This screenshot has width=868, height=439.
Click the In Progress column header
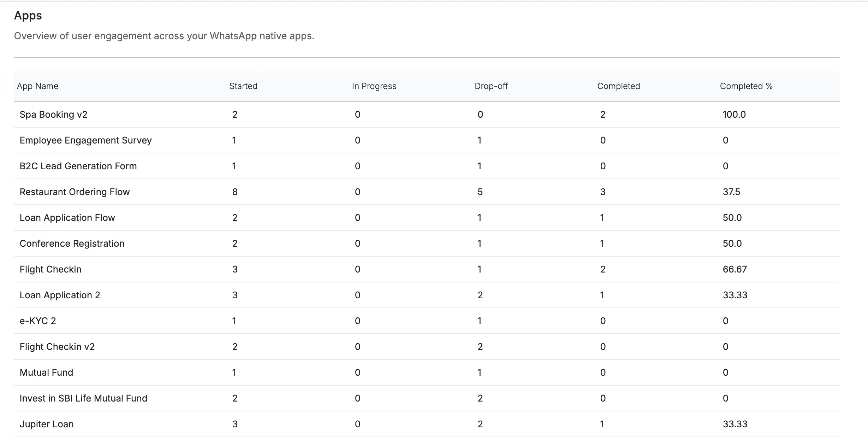pyautogui.click(x=374, y=86)
